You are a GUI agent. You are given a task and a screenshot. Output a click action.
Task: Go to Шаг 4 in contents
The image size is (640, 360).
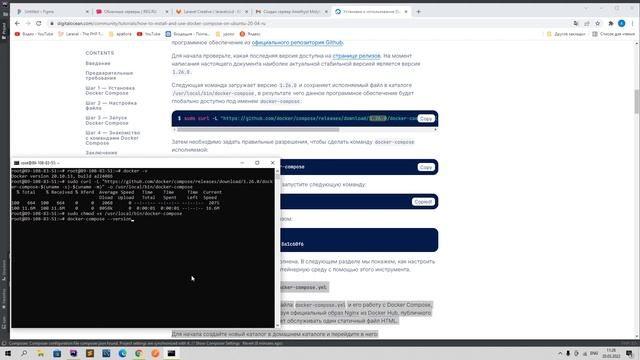[113, 138]
